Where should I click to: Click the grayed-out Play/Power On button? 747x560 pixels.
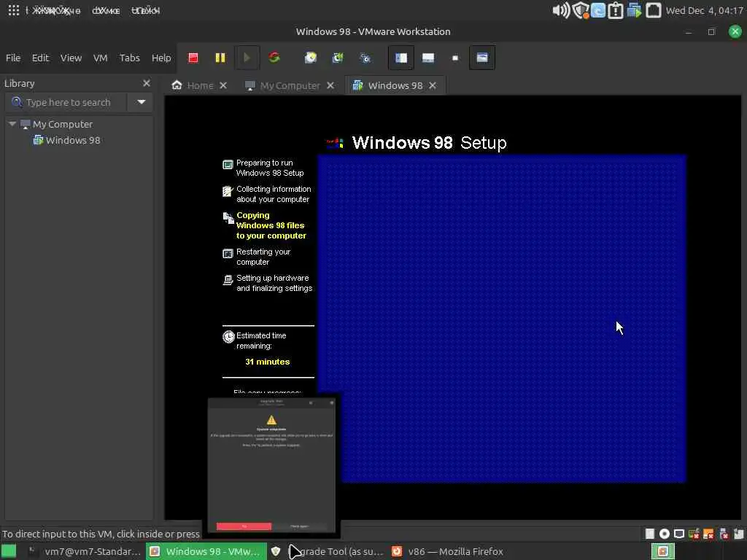(x=247, y=58)
